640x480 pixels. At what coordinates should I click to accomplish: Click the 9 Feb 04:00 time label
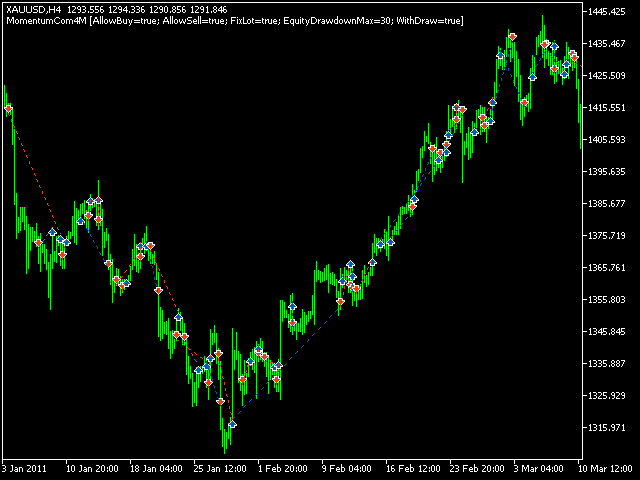347,469
